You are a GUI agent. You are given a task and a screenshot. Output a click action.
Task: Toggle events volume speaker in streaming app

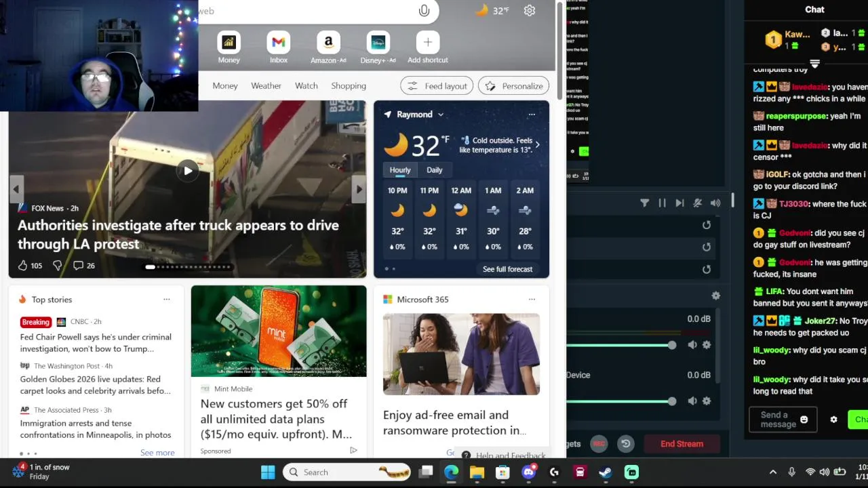point(715,203)
